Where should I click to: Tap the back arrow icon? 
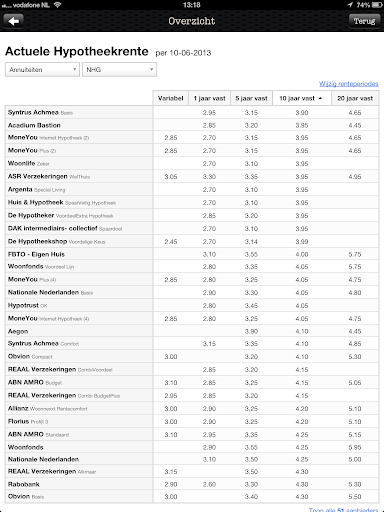click(x=13, y=21)
